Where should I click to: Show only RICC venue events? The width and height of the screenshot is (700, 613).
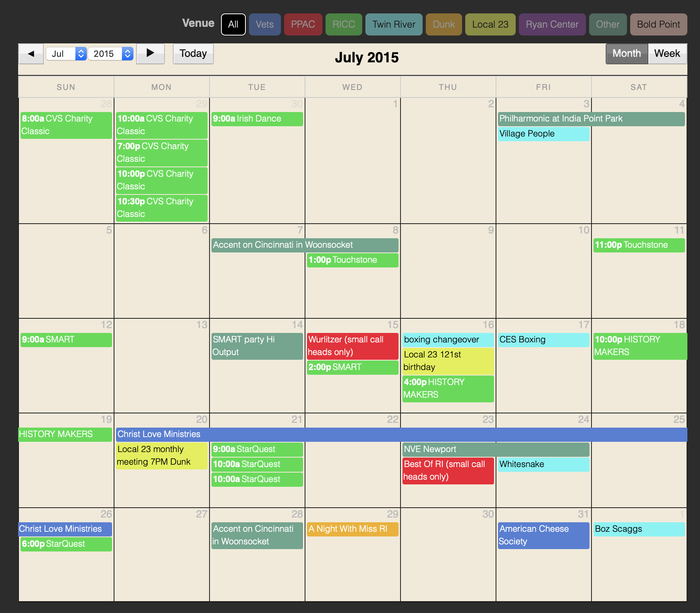pyautogui.click(x=343, y=24)
